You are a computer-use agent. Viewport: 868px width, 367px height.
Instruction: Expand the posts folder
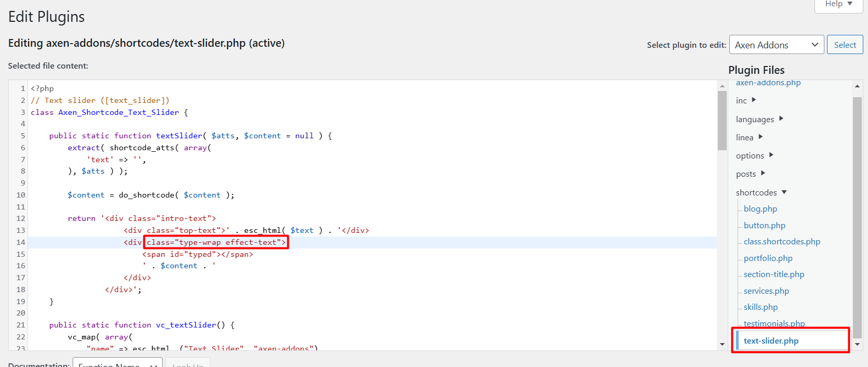pyautogui.click(x=751, y=174)
